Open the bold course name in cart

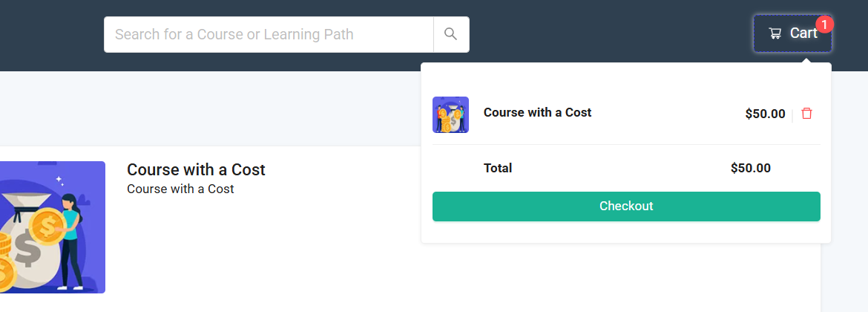click(537, 113)
